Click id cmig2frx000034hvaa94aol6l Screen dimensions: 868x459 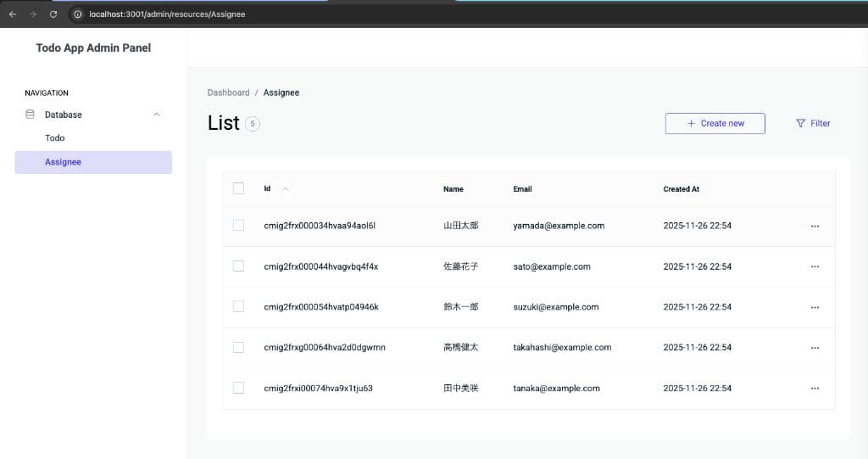pyautogui.click(x=320, y=226)
